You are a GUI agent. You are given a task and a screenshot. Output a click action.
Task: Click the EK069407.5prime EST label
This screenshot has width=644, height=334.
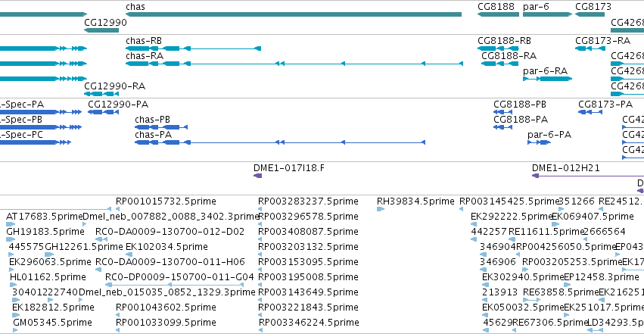[x=593, y=217]
